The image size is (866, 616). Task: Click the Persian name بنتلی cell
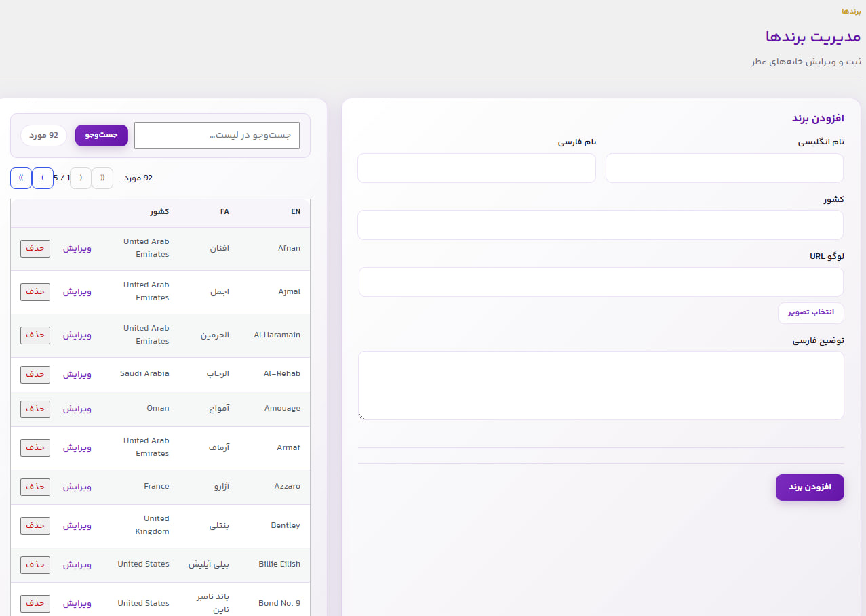click(x=220, y=525)
